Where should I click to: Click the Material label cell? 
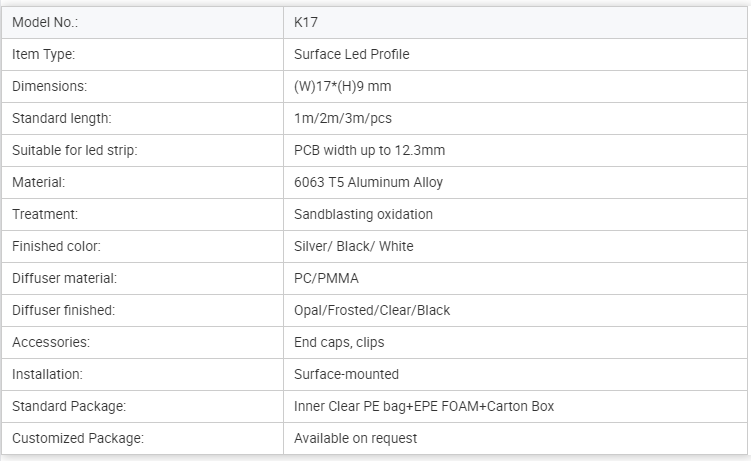(x=142, y=182)
